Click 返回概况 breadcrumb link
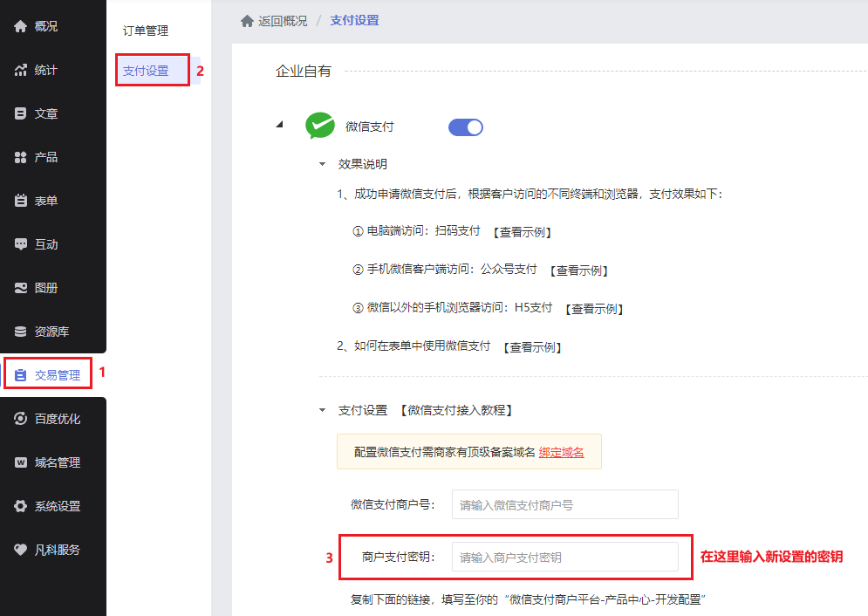868x616 pixels. 283,21
